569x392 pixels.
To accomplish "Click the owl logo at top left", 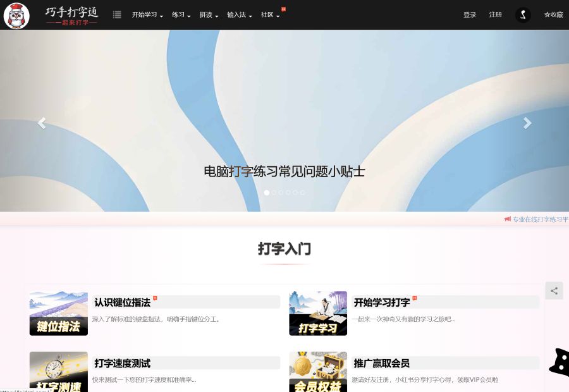I will [x=16, y=15].
